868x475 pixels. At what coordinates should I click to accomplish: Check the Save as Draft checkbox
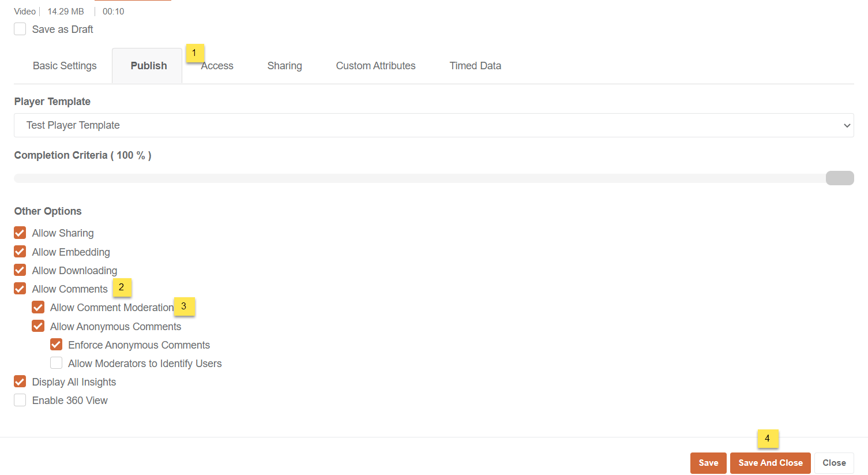point(20,29)
